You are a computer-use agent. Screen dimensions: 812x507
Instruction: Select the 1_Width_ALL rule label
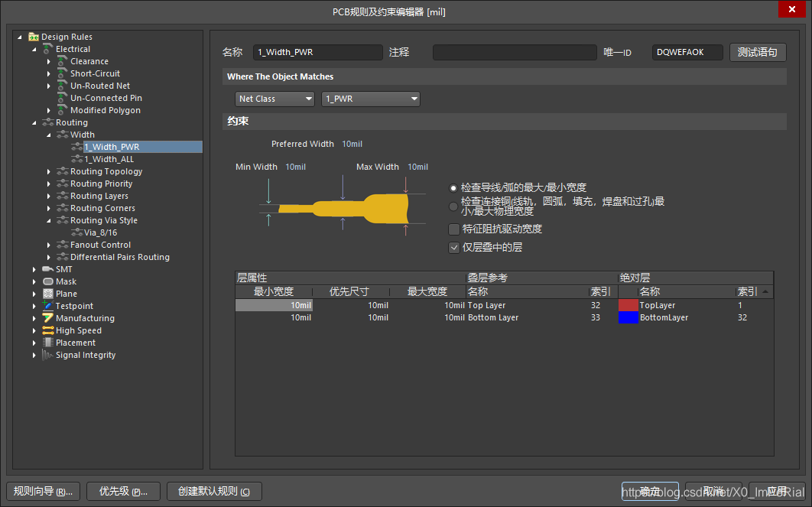109,159
